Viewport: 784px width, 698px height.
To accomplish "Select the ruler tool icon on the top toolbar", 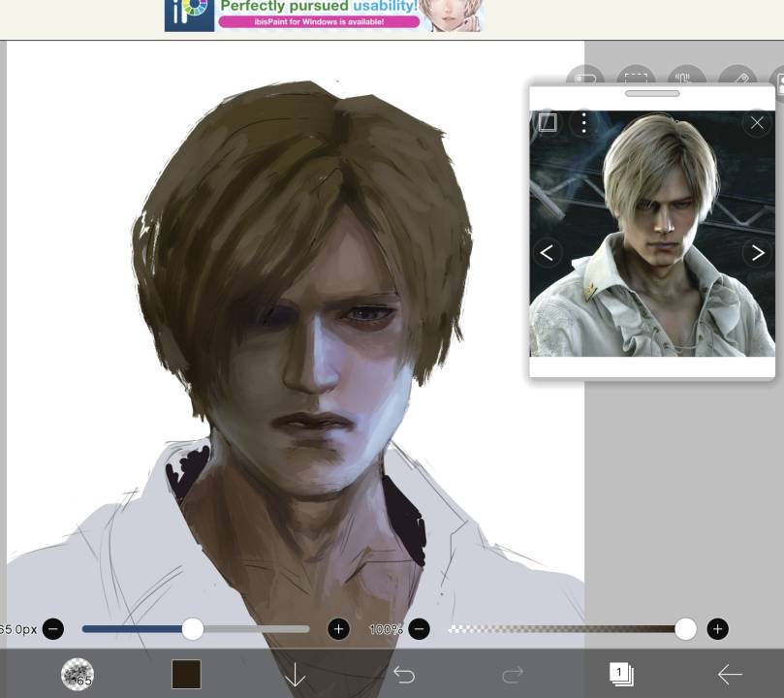I will click(x=742, y=79).
